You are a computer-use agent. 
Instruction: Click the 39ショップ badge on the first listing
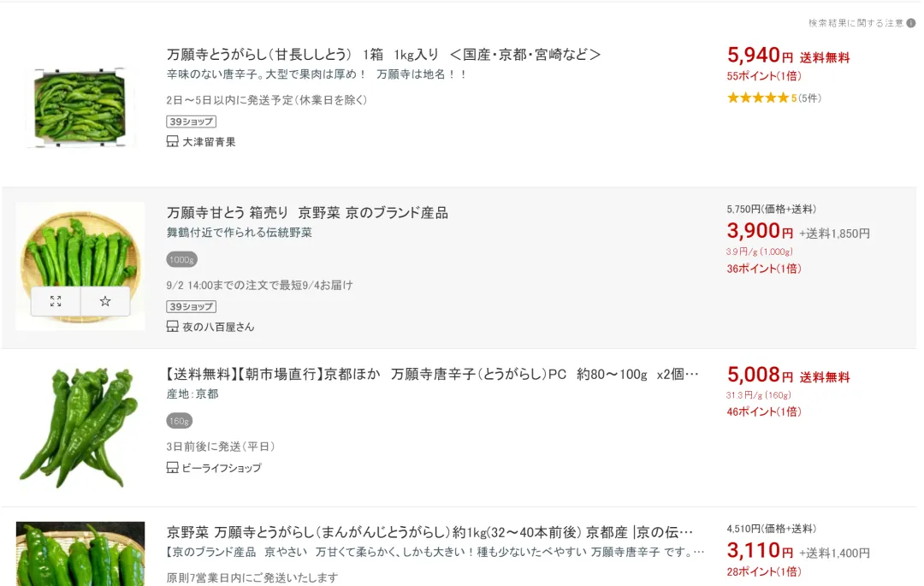coord(191,121)
